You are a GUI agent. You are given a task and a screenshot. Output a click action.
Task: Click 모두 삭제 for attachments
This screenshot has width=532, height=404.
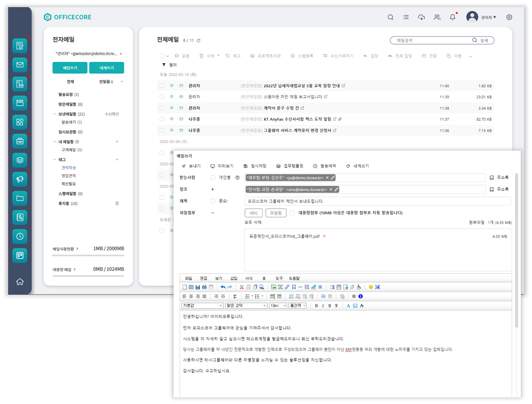[x=253, y=222]
